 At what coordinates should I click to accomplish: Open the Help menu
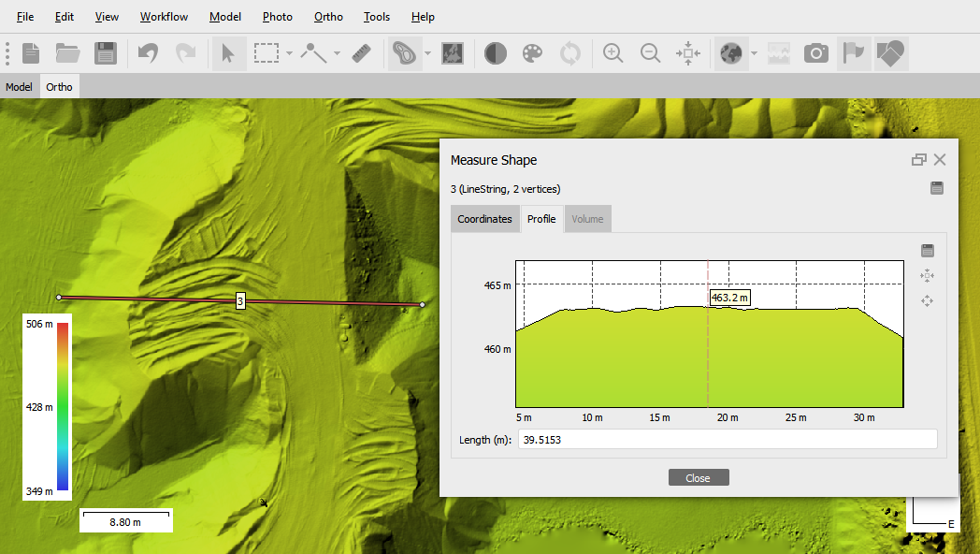pyautogui.click(x=423, y=17)
